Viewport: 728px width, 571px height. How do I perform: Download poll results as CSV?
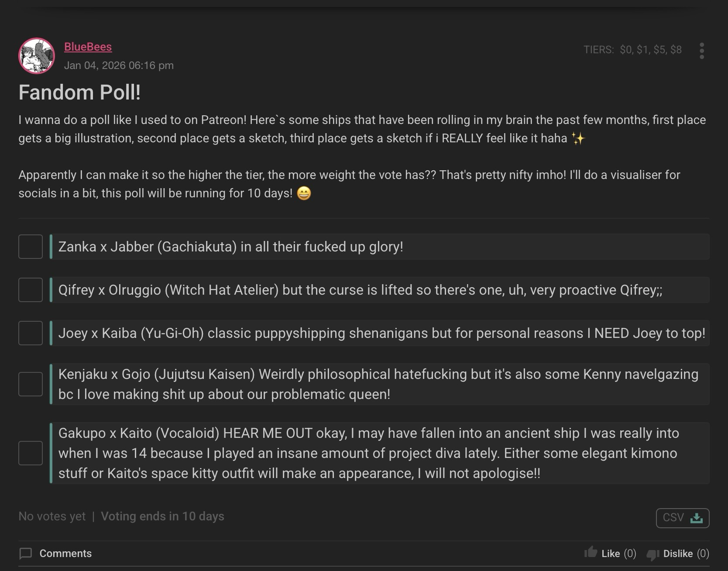(x=682, y=518)
